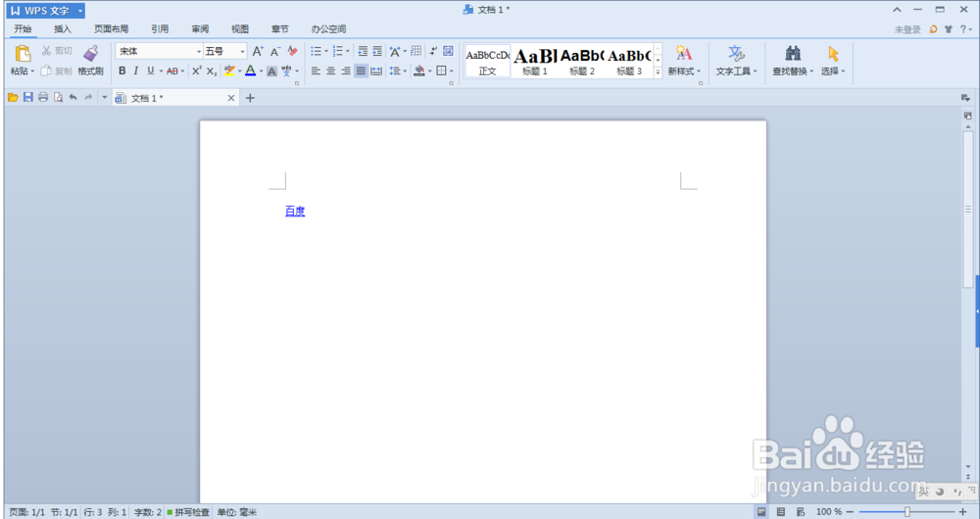
Task: Align text left
Action: point(316,71)
